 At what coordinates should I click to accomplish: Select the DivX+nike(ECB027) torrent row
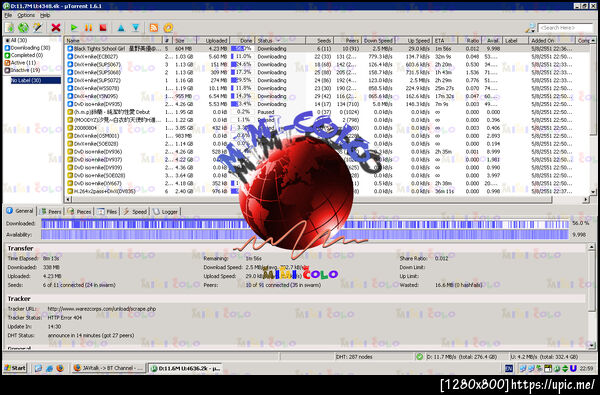[x=327, y=57]
